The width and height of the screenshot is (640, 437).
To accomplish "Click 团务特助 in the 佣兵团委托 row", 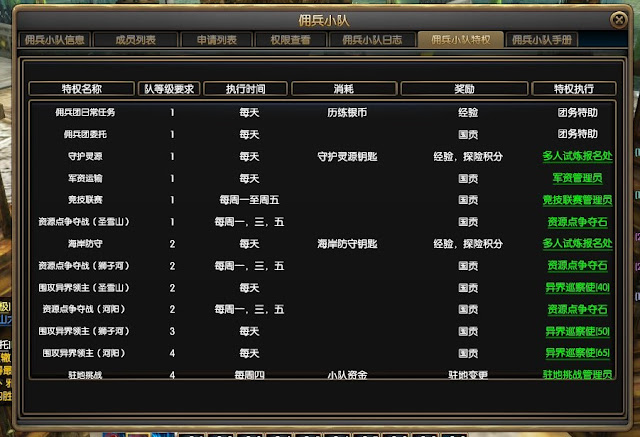I will (578, 134).
